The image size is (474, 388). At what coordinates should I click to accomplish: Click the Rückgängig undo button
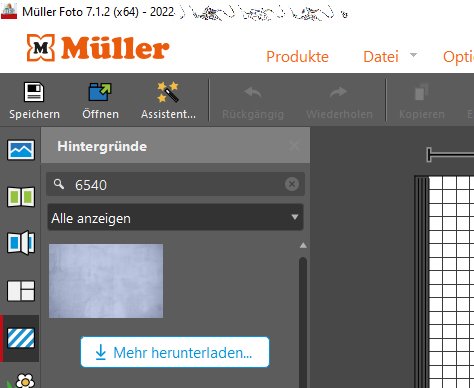[x=253, y=102]
